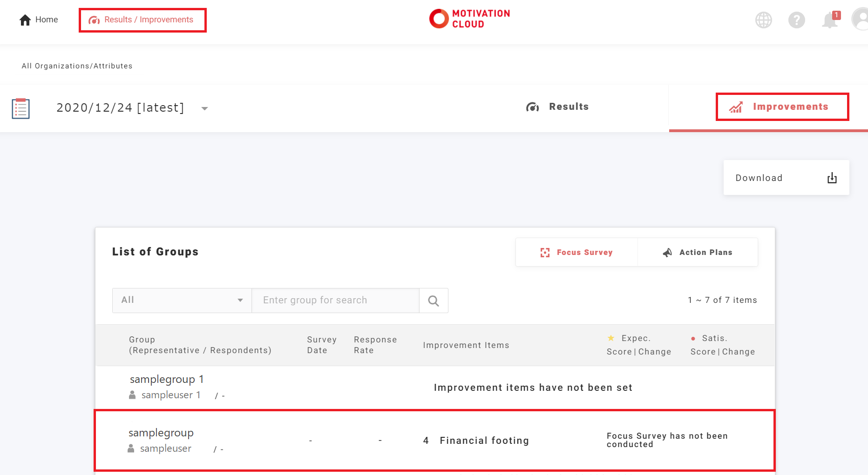This screenshot has height=475, width=868.
Task: Click the Download button label
Action: tap(759, 178)
